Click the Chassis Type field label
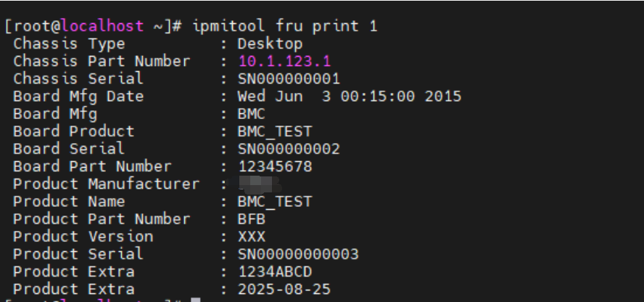Viewport: 644px width, 302px height. (69, 44)
